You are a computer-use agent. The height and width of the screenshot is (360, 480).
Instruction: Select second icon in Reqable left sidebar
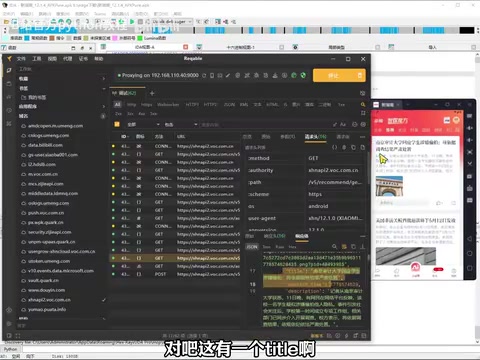coord(9,84)
